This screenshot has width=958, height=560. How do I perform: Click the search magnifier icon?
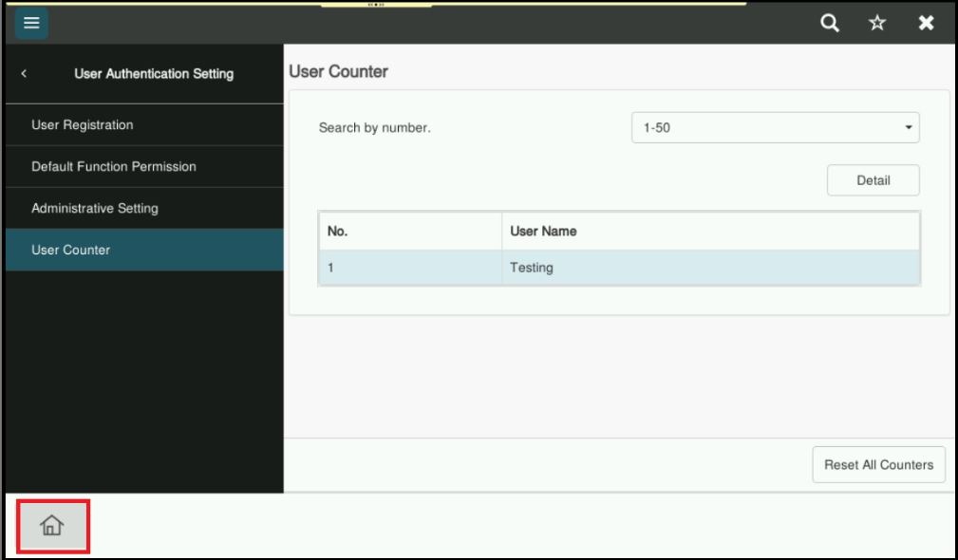(829, 23)
